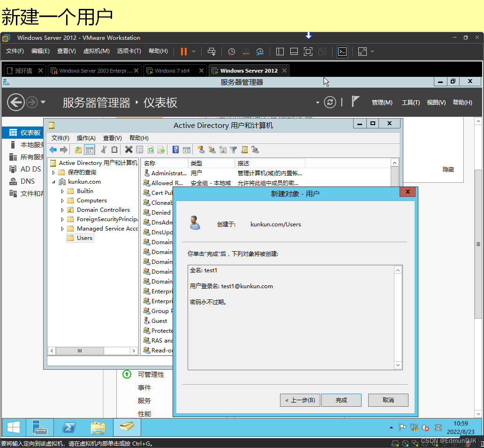The width and height of the screenshot is (484, 448).
Task: Expand the Builtin folder node
Action: pos(62,191)
